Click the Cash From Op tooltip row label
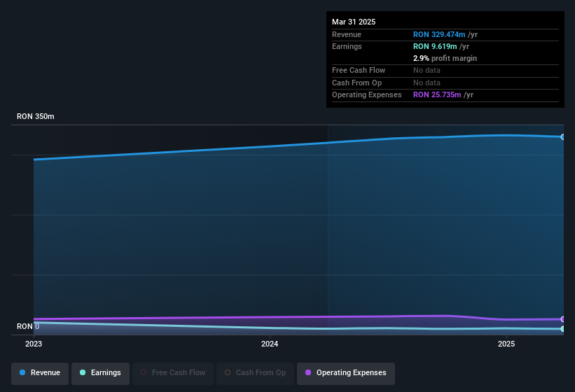 (x=356, y=83)
